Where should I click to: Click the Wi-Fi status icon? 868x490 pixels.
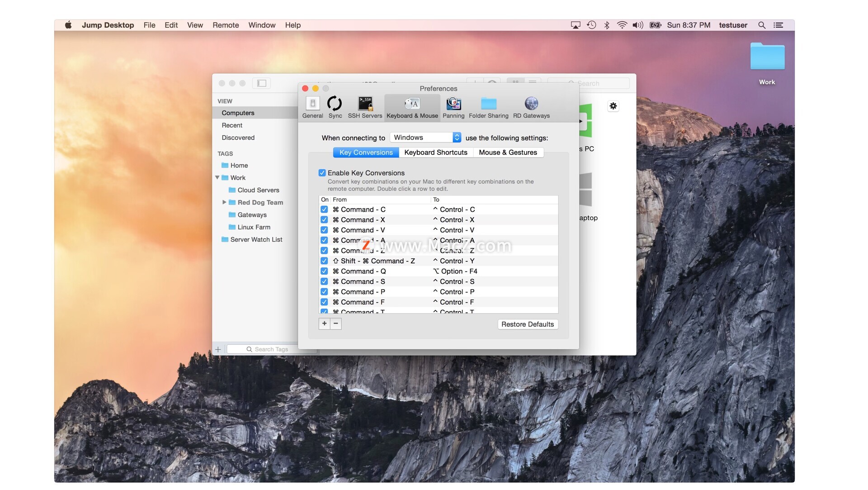point(622,25)
